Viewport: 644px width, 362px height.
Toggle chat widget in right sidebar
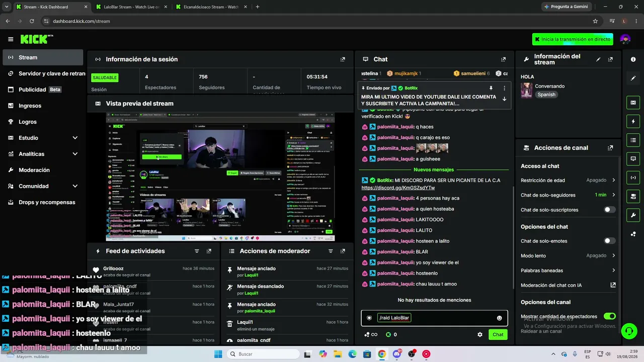[x=633, y=158]
